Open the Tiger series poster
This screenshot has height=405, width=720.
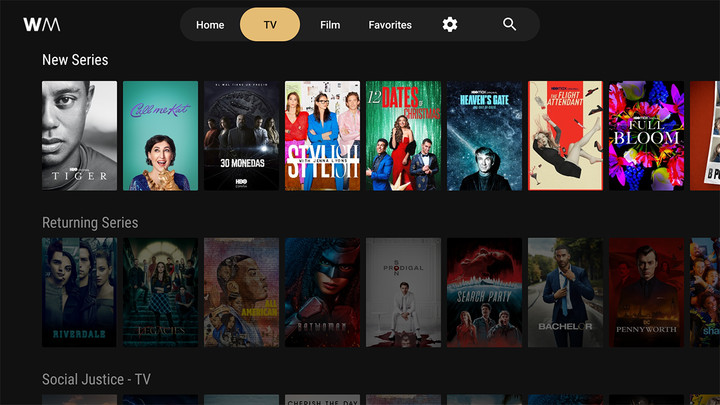coord(79,135)
